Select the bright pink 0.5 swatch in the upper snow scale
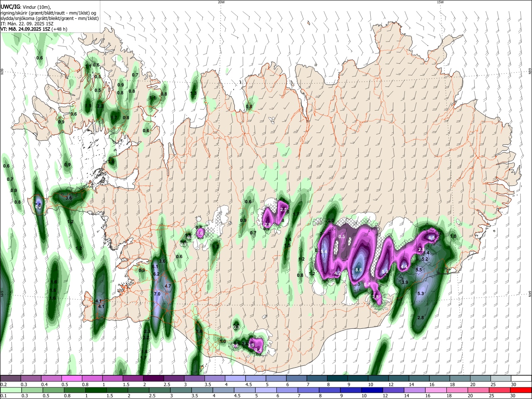Screen dimensions: 532x399 coord(72,379)
